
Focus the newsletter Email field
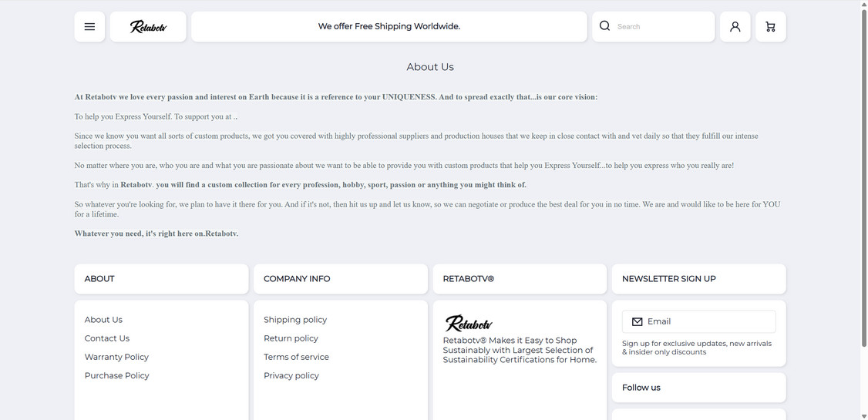709,321
